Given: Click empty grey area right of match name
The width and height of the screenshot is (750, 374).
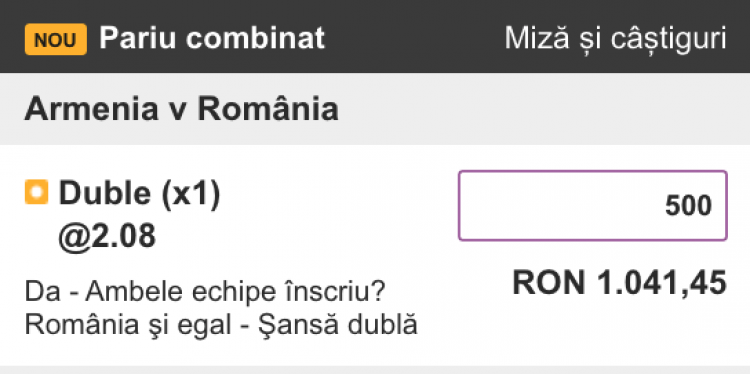Looking at the screenshot, I should click(x=540, y=109).
